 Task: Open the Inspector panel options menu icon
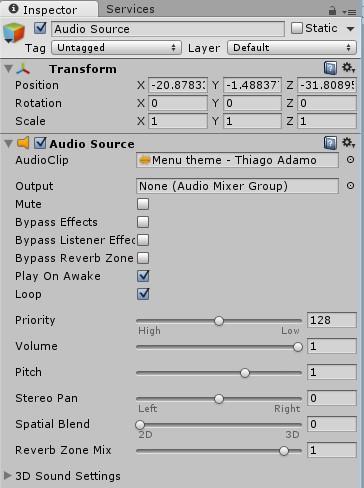click(x=349, y=12)
